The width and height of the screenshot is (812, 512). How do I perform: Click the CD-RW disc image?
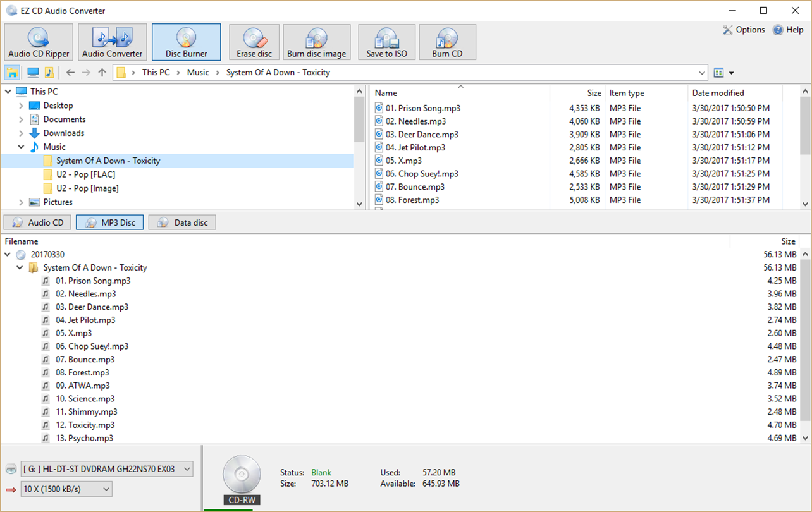[x=242, y=480]
